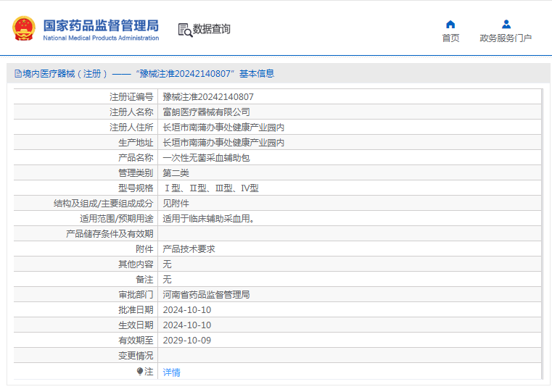The height and width of the screenshot is (392, 552).
Task: Select 适用于临床辅助采血用。 text
Action: (x=208, y=219)
